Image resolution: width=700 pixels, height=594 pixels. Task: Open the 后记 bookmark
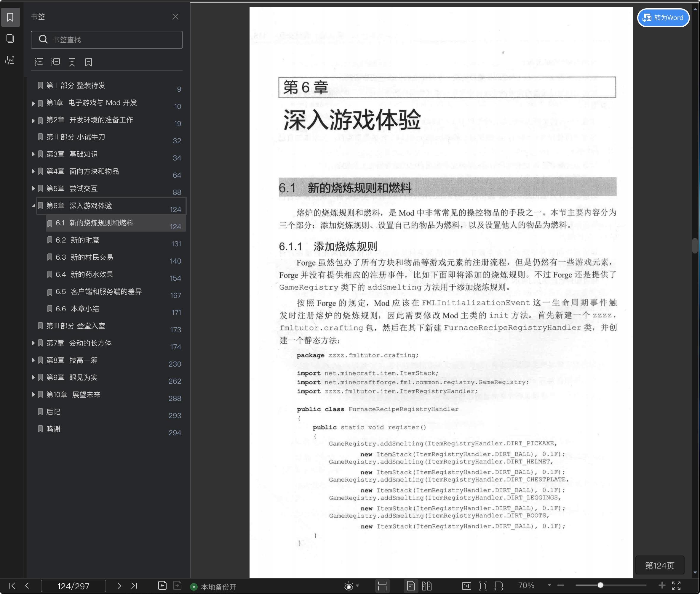[x=53, y=412]
